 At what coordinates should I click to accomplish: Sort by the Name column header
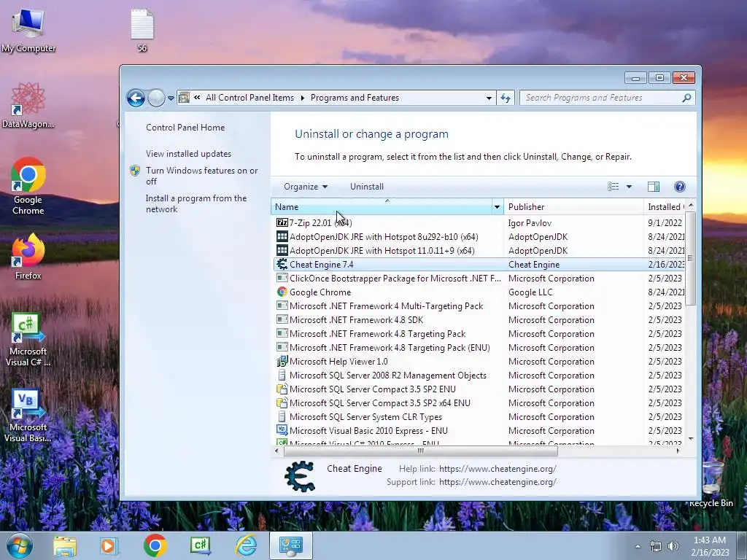coord(382,207)
